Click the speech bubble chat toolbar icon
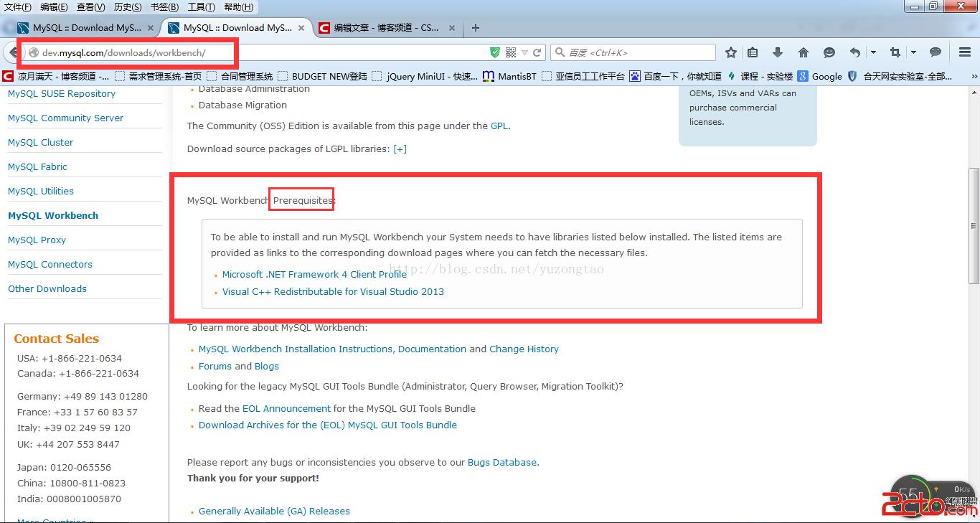Image resolution: width=980 pixels, height=523 pixels. 936,52
